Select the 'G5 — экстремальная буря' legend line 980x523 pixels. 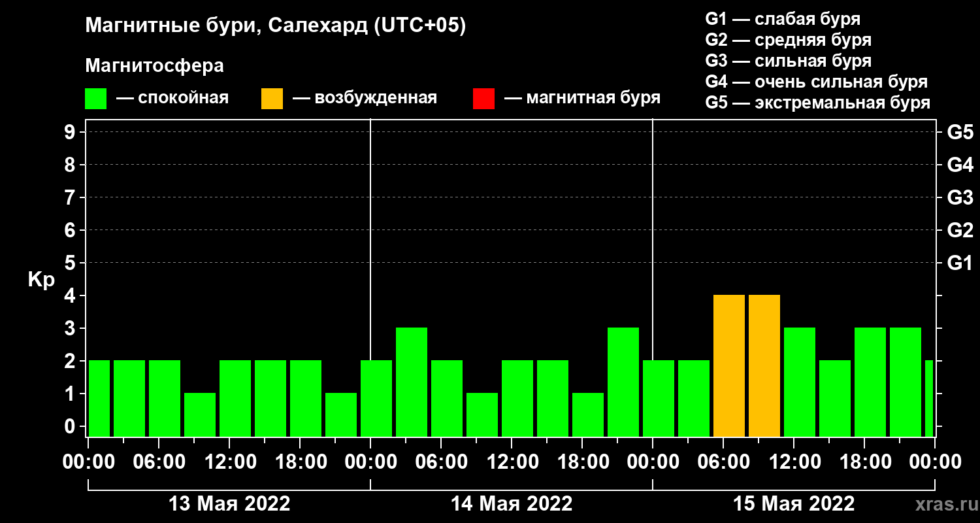click(818, 103)
